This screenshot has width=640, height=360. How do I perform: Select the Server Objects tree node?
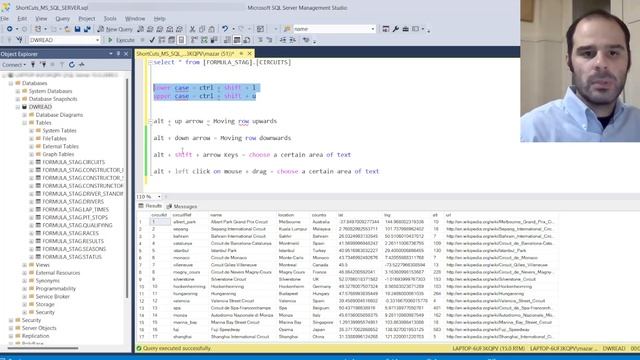39,328
